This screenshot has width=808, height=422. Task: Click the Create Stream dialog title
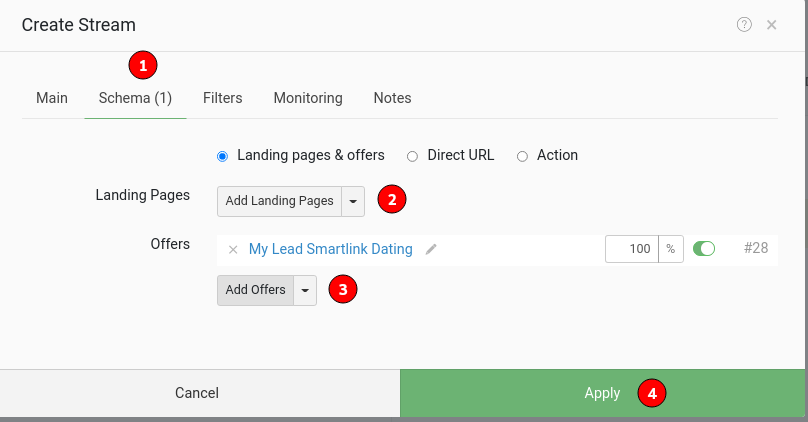point(79,25)
